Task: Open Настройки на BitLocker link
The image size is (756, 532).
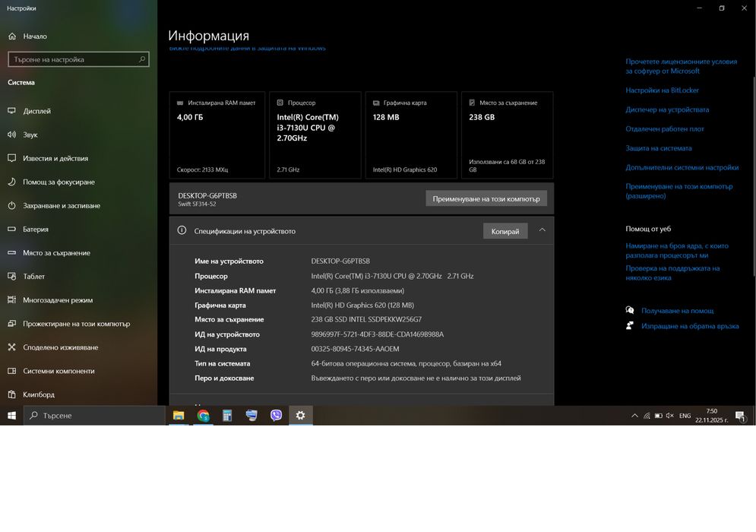Action: (x=662, y=90)
